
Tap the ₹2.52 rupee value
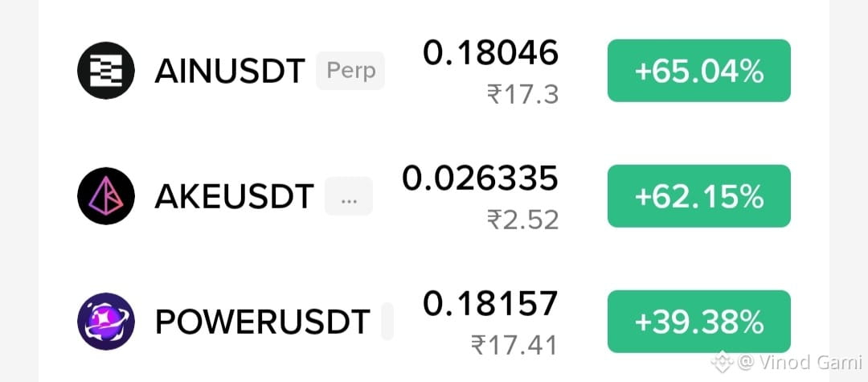pyautogui.click(x=522, y=220)
